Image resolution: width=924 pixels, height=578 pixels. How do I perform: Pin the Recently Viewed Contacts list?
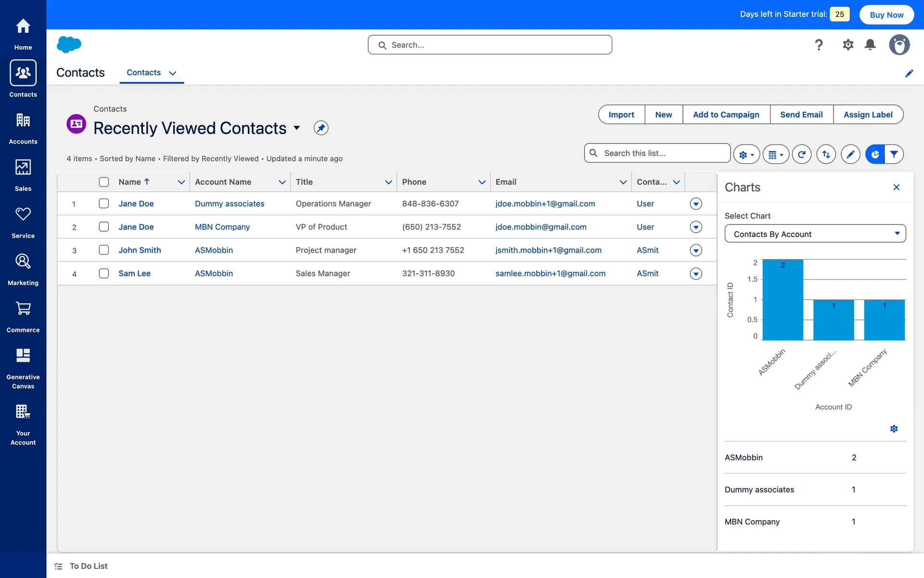pos(321,128)
